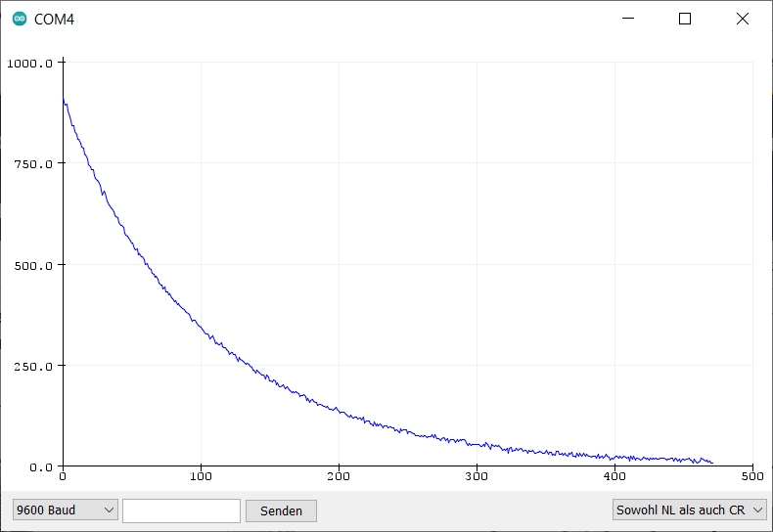Click the 250.0 y-axis label
773x532 pixels.
[x=32, y=366]
